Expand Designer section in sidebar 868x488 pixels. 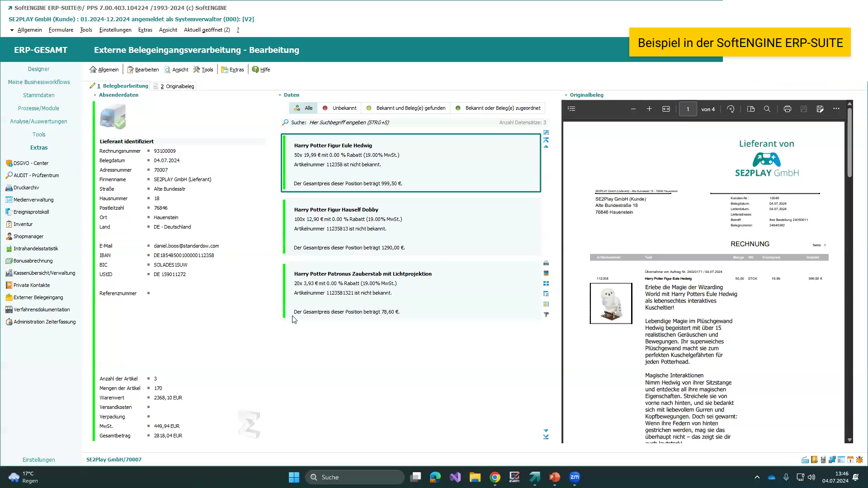(x=38, y=69)
